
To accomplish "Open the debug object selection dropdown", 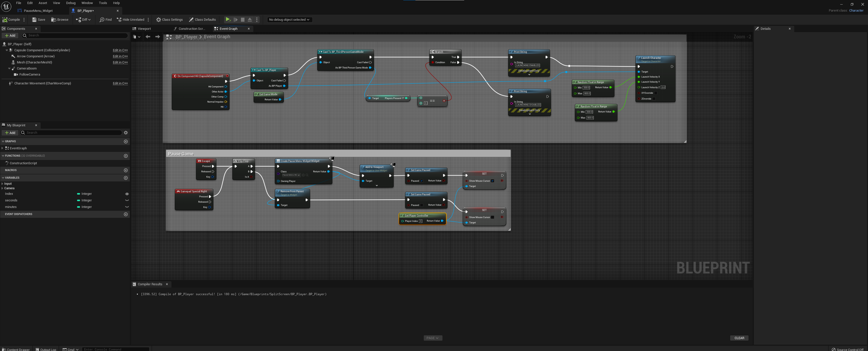I will [289, 19].
